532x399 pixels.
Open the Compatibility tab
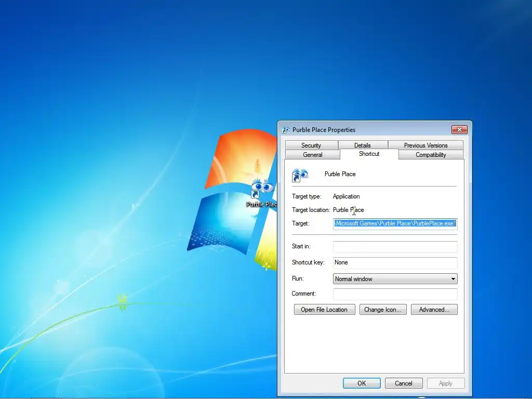[x=431, y=155]
